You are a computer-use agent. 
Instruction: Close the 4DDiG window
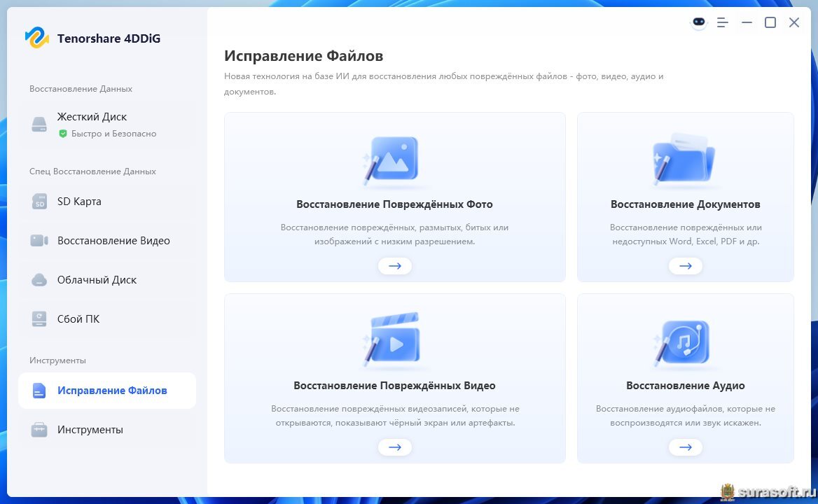tap(794, 22)
